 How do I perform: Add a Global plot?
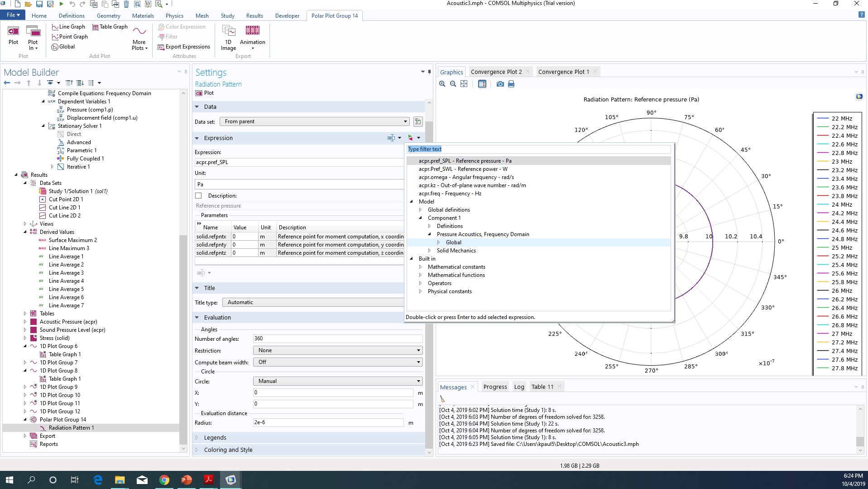(63, 47)
